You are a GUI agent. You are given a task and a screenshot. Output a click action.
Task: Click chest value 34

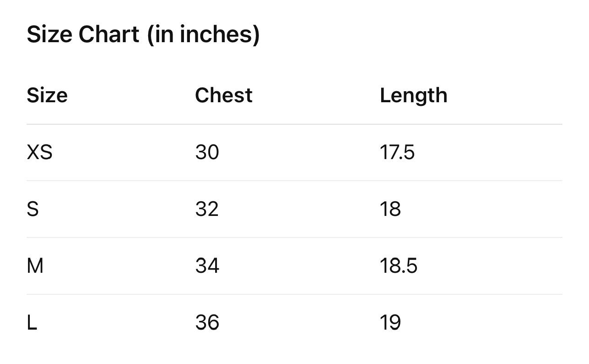[x=207, y=266]
